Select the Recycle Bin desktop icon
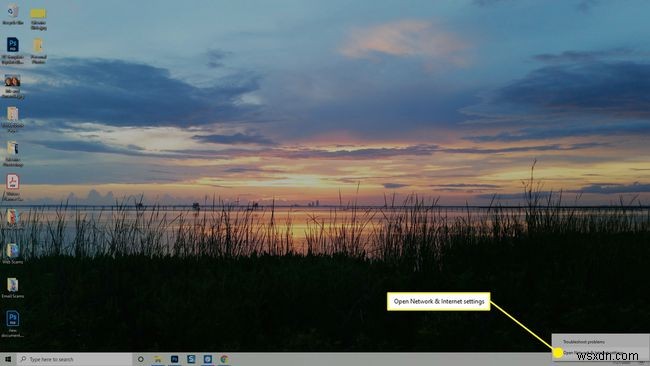This screenshot has height=366, width=650. [12, 13]
